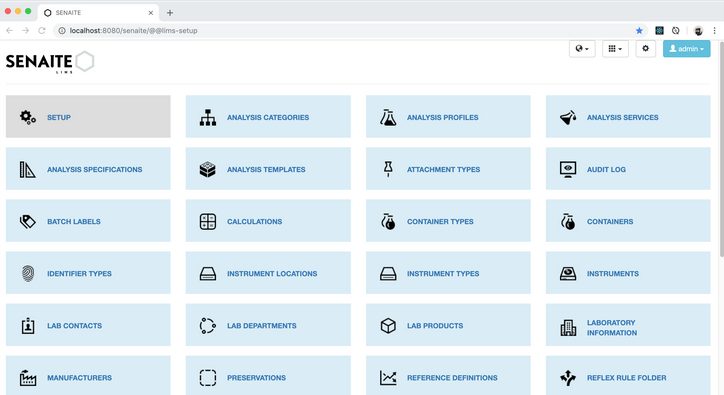Open the Instruments text link
The height and width of the screenshot is (395, 724).
[x=613, y=273]
